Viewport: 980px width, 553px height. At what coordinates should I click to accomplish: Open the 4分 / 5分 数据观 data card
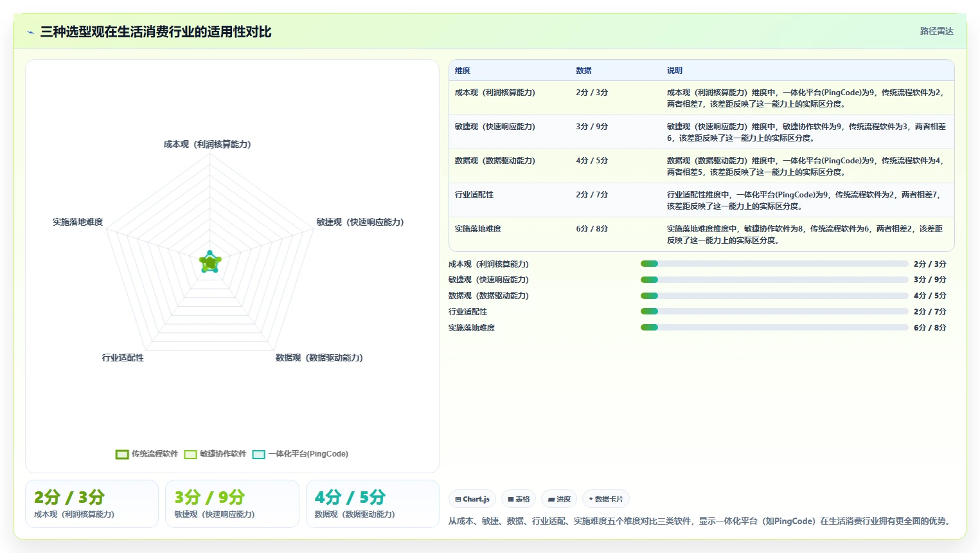click(x=373, y=504)
